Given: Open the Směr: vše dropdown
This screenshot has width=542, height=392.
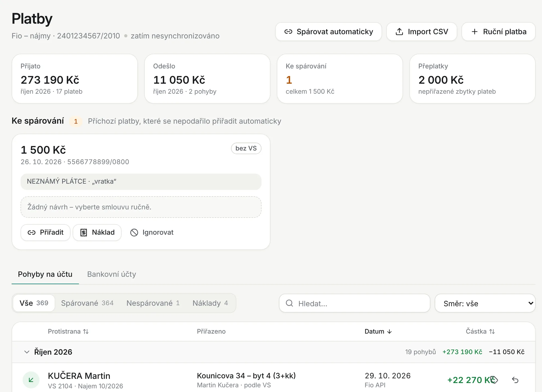Looking at the screenshot, I should (x=485, y=303).
